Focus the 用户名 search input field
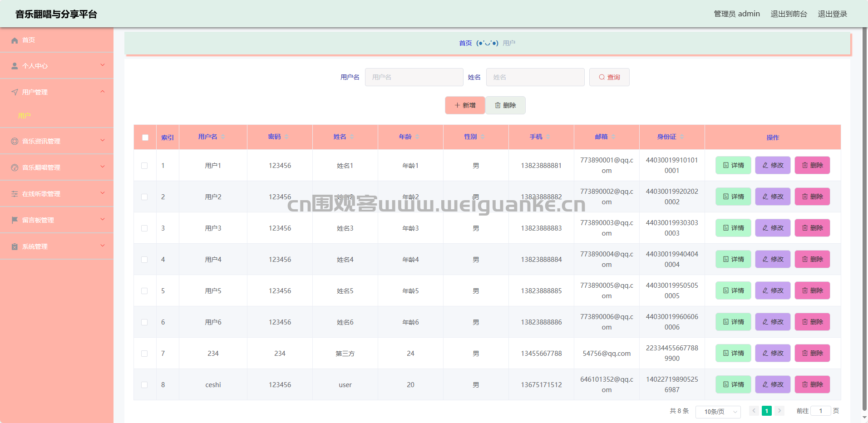This screenshot has height=423, width=868. [x=414, y=77]
